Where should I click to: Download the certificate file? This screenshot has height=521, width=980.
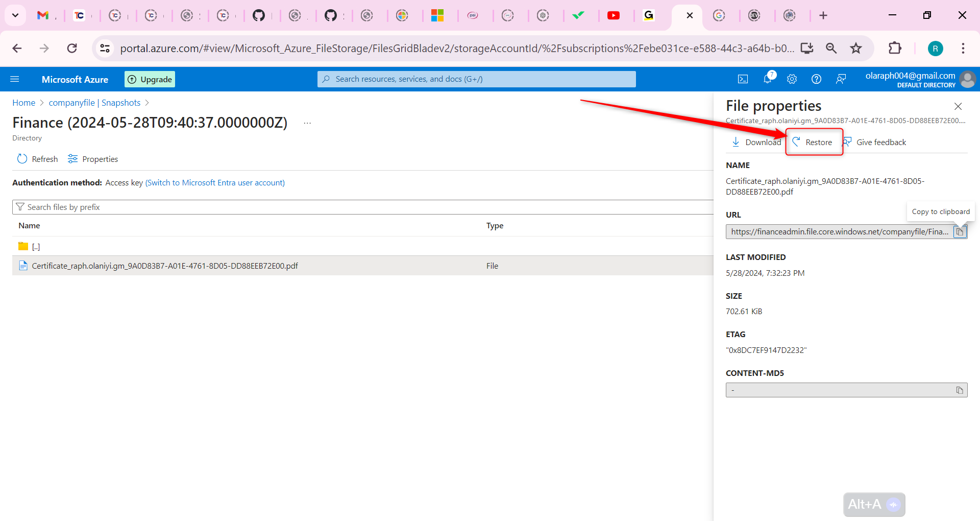[x=756, y=142]
